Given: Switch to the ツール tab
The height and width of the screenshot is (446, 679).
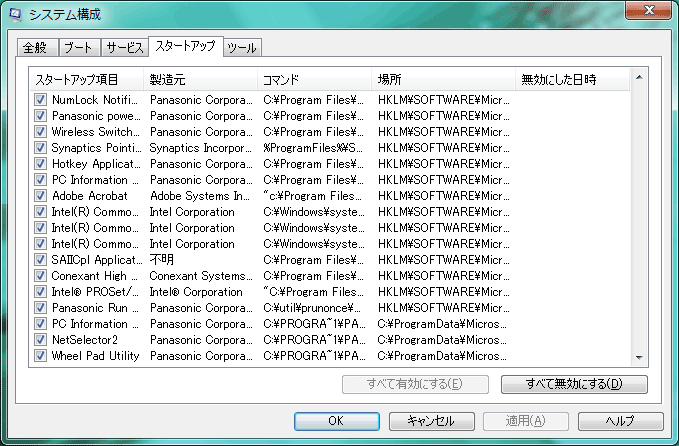Looking at the screenshot, I should point(242,47).
